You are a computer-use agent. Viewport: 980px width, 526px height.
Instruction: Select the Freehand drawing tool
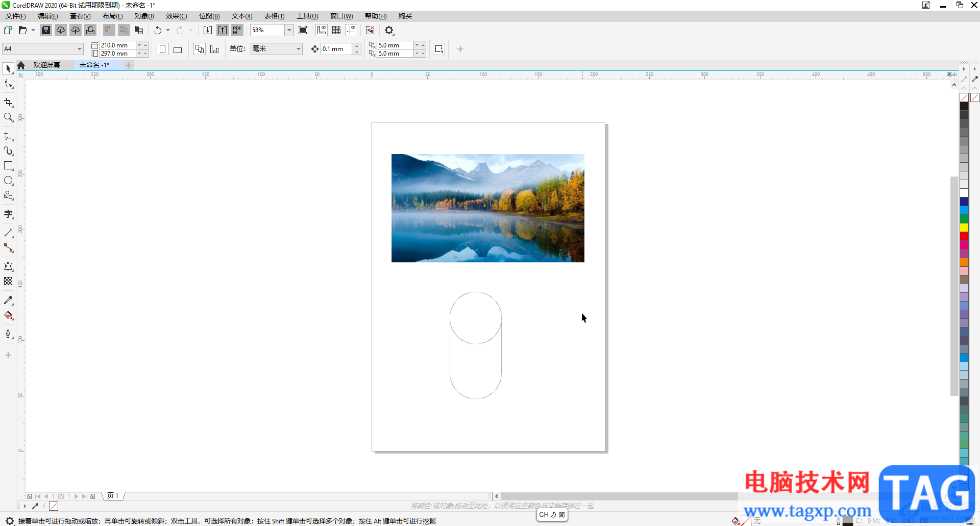8,136
